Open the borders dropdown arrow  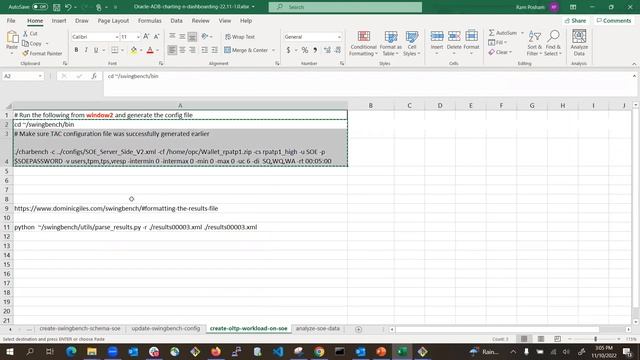click(x=122, y=50)
